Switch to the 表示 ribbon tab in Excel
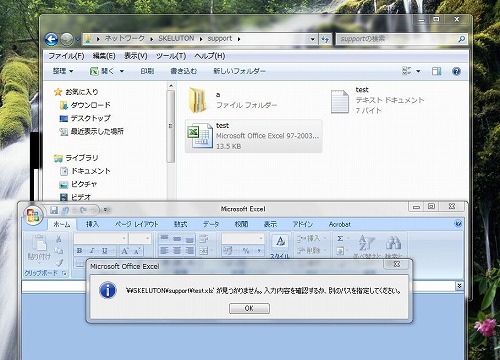Screen dimensions: 500x360 [x=270, y=224]
